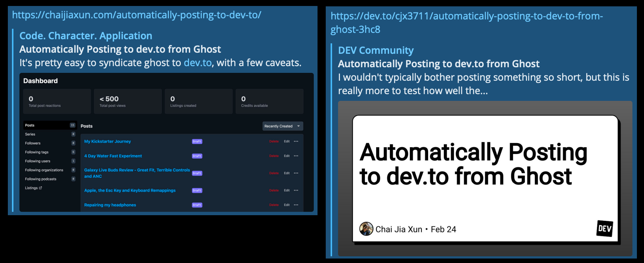Open the Galaxy Live Buds Review post
The width and height of the screenshot is (644, 263).
137,173
